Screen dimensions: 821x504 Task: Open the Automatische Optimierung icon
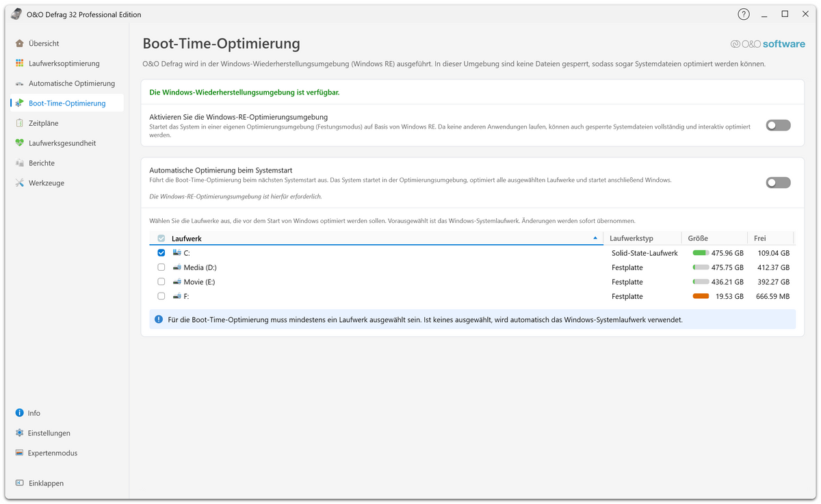[x=20, y=83]
